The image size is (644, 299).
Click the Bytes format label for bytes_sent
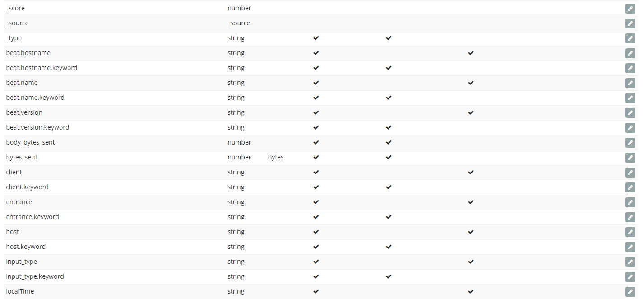pos(276,157)
